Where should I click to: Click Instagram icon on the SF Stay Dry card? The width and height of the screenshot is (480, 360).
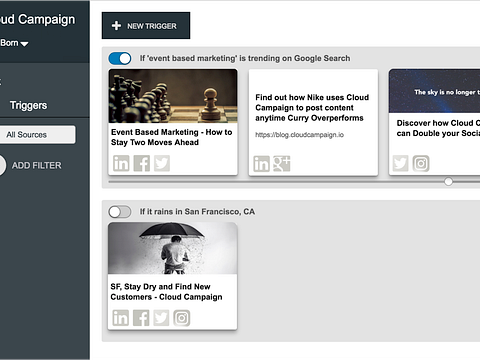coord(182,318)
